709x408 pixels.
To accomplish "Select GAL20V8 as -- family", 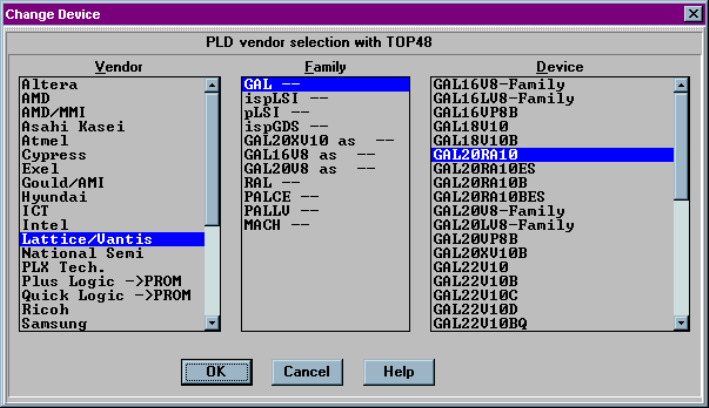I will pos(326,169).
